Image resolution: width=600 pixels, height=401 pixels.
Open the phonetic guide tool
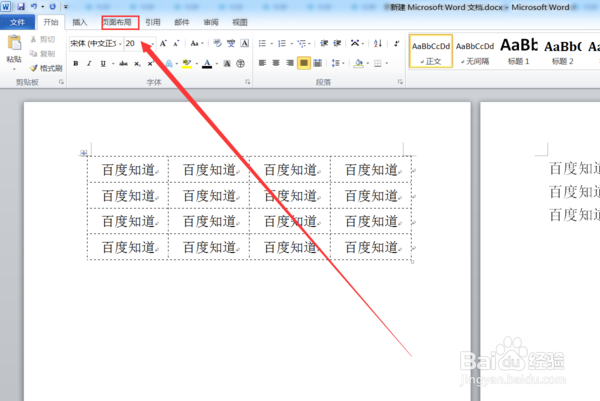point(231,43)
